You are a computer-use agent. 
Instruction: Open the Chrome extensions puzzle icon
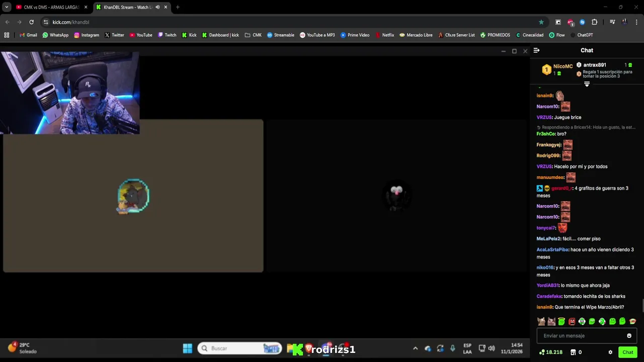(x=594, y=22)
